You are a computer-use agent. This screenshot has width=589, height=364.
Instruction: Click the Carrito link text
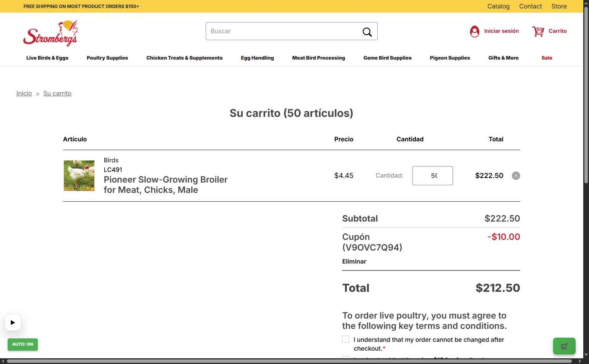(x=558, y=31)
